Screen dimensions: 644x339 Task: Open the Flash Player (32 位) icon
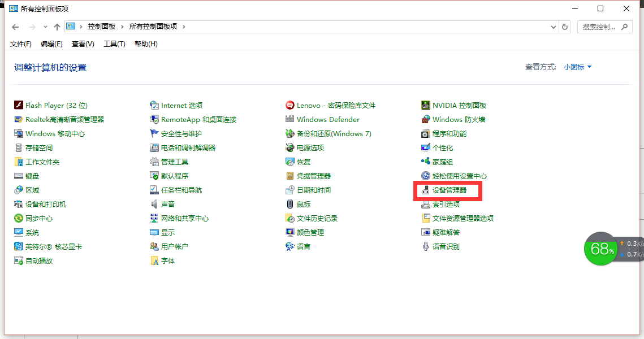pos(19,105)
